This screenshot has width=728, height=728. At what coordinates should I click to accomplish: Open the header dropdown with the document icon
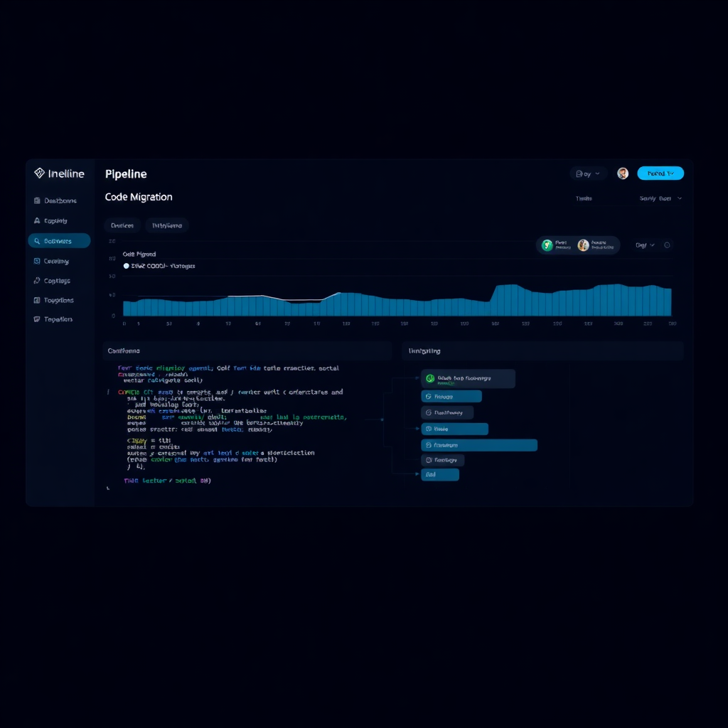[x=588, y=173]
